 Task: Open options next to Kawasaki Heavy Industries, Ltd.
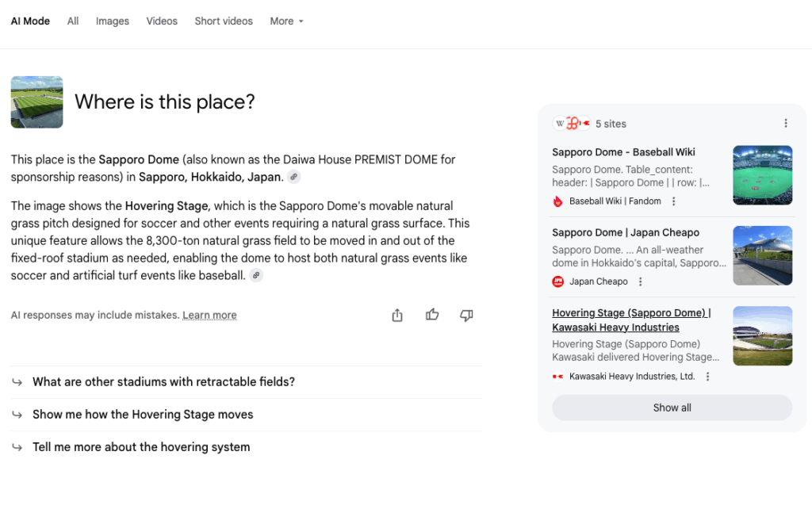click(707, 377)
